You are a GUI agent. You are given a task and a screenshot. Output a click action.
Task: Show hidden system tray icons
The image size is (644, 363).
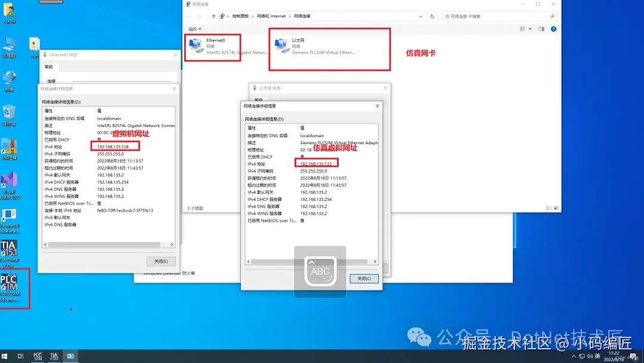click(574, 356)
